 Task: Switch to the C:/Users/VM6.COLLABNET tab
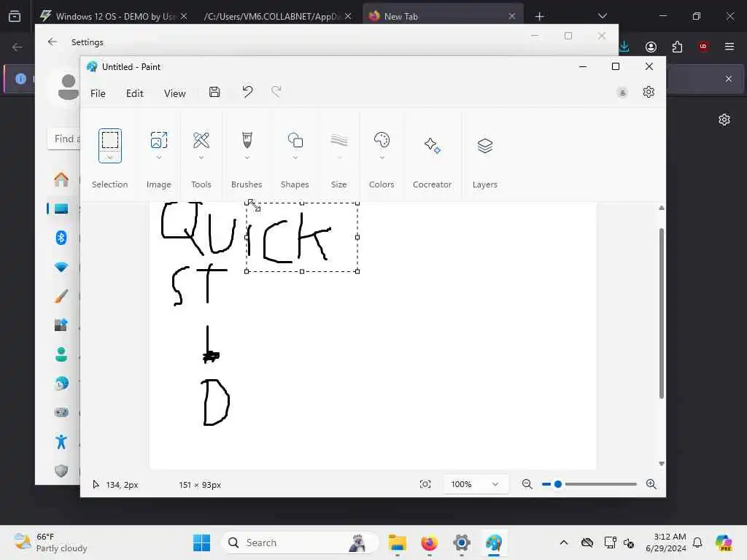(x=277, y=16)
